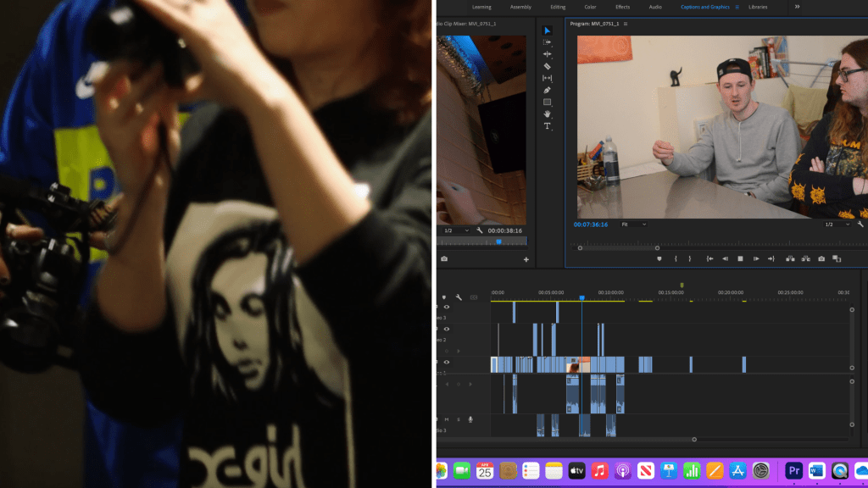Select the Hand tool

(x=546, y=114)
